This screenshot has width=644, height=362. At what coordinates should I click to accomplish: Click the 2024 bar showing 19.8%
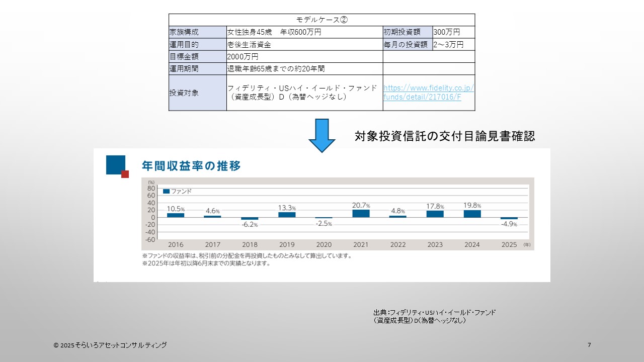tap(472, 213)
